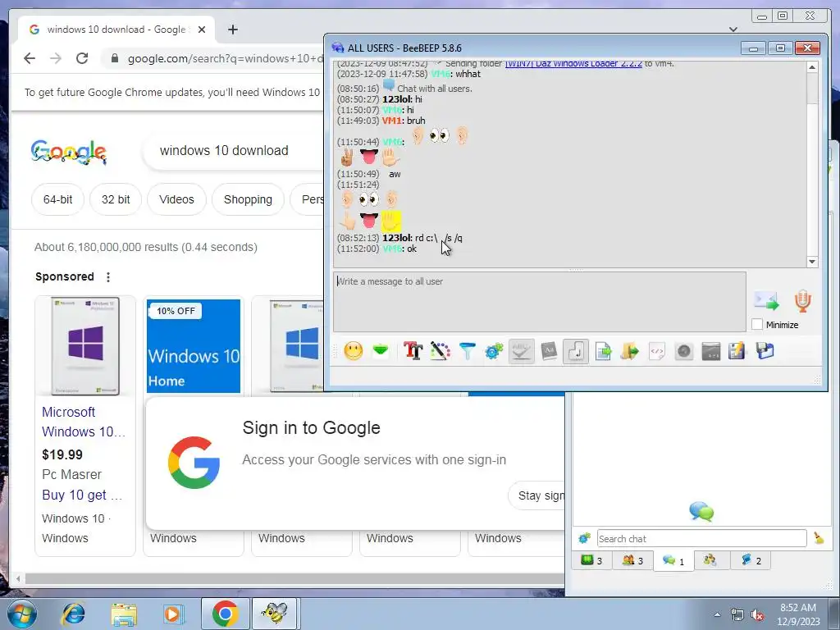The image size is (840, 630).
Task: Click the 'Stay signed' button in Google prompt
Action: point(537,495)
